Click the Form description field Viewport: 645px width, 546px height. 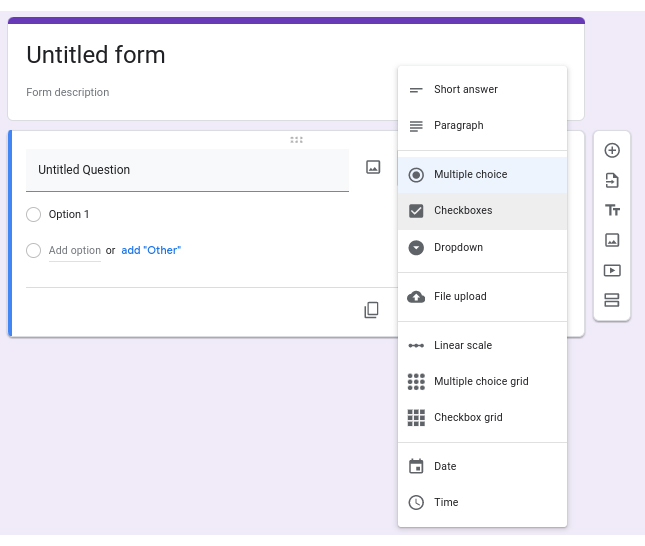pyautogui.click(x=68, y=92)
